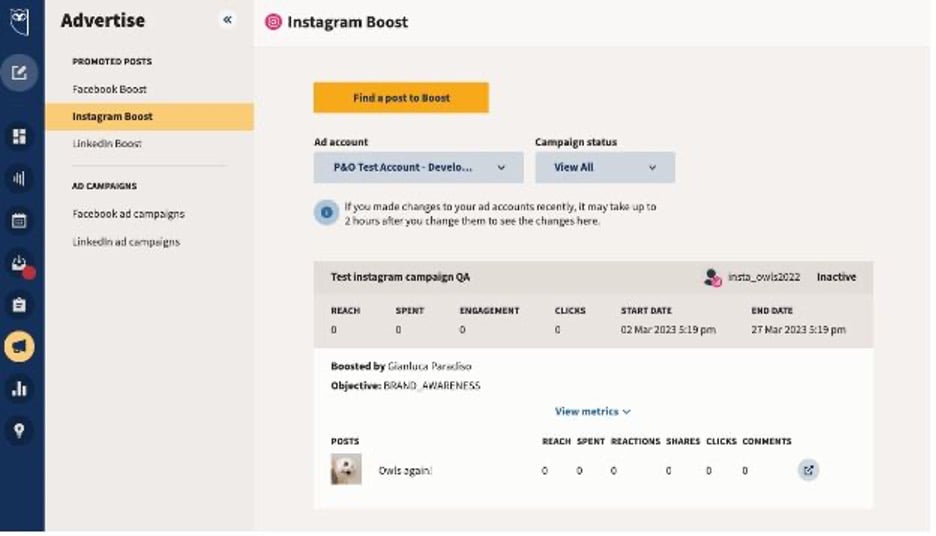Click the Hootsuite owl logo
This screenshot has height=536, width=936.
tap(19, 21)
